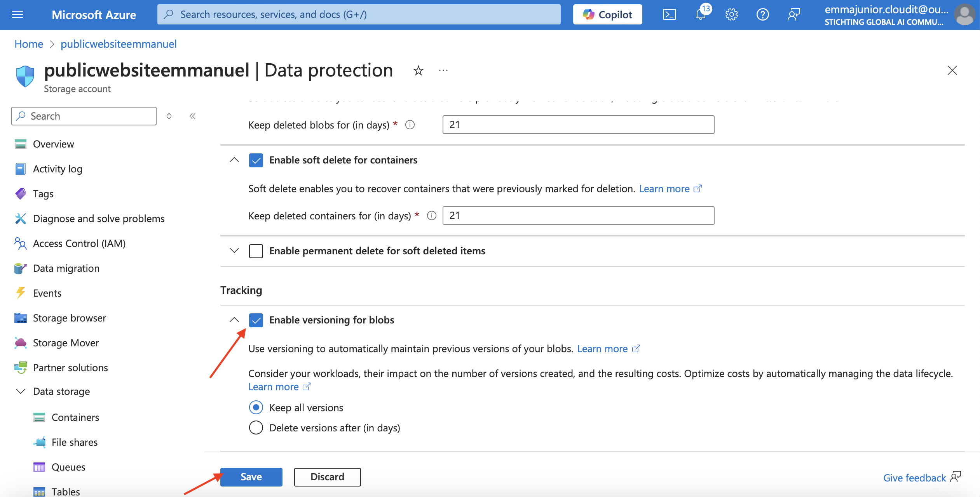Open portal settings gear
Image resolution: width=980 pixels, height=497 pixels.
pos(731,15)
